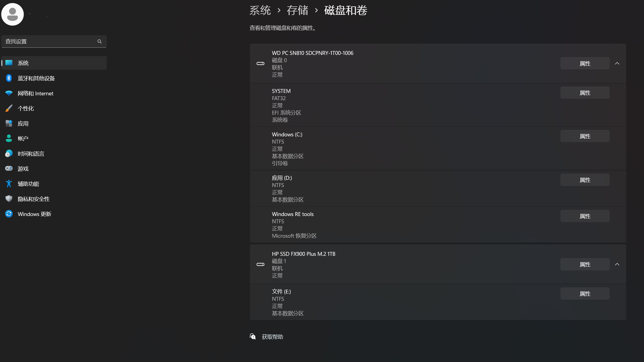This screenshot has height=362, width=644.
Task: Open properties of Windows (C:) volume
Action: pyautogui.click(x=584, y=136)
